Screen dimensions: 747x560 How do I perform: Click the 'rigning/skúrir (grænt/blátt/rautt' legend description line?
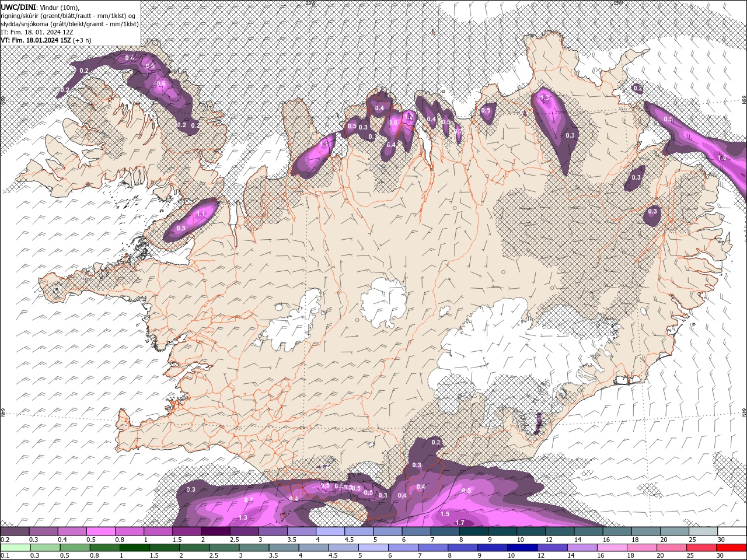click(68, 15)
